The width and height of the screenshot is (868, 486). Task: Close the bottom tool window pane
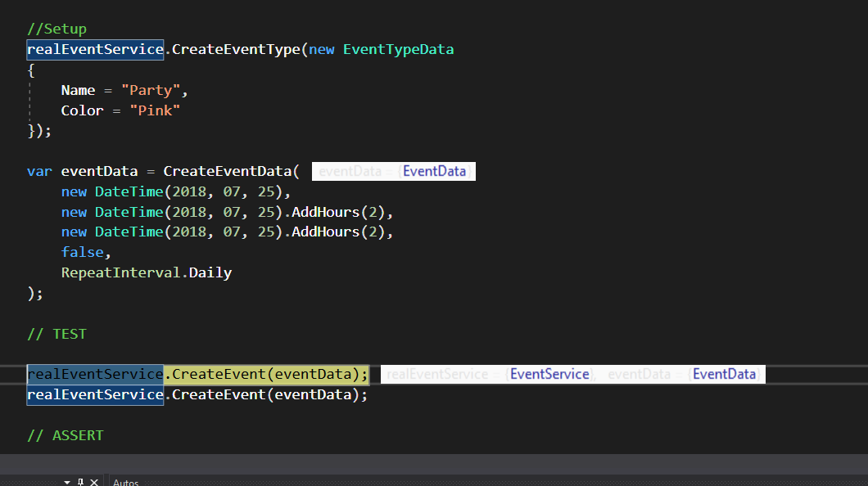[x=94, y=482]
